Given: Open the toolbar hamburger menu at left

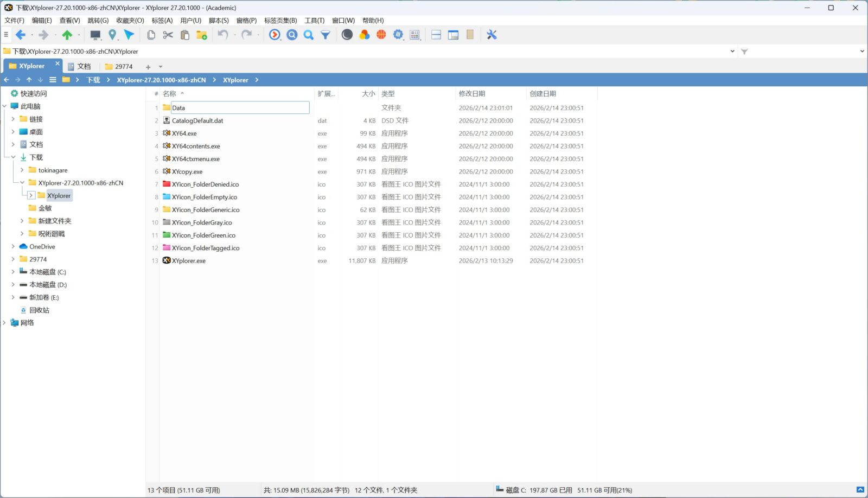Looking at the screenshot, I should pyautogui.click(x=6, y=35).
